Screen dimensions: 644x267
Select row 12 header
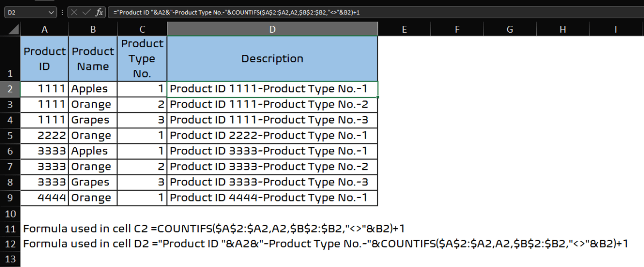(10, 244)
